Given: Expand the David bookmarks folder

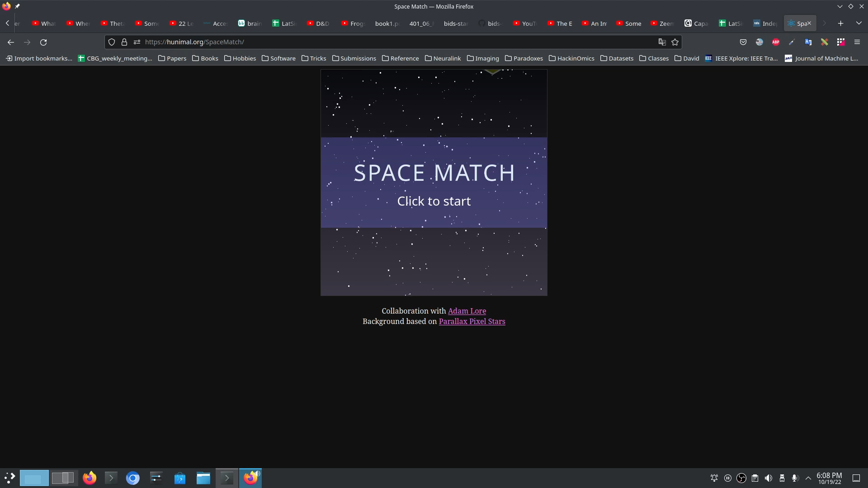Looking at the screenshot, I should point(687,58).
